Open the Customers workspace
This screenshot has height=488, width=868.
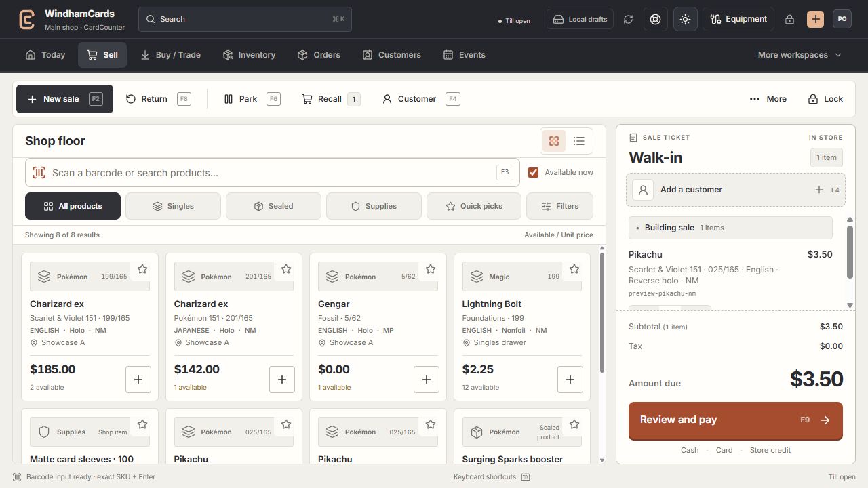coord(391,55)
